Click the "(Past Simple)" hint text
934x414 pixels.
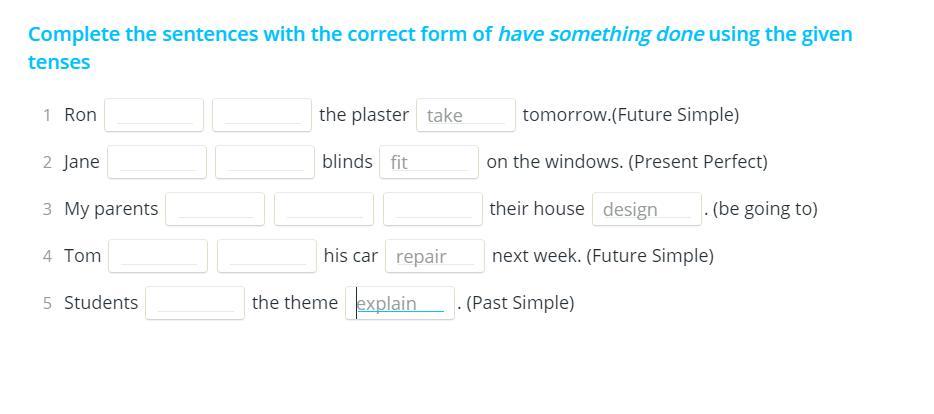pyautogui.click(x=520, y=302)
